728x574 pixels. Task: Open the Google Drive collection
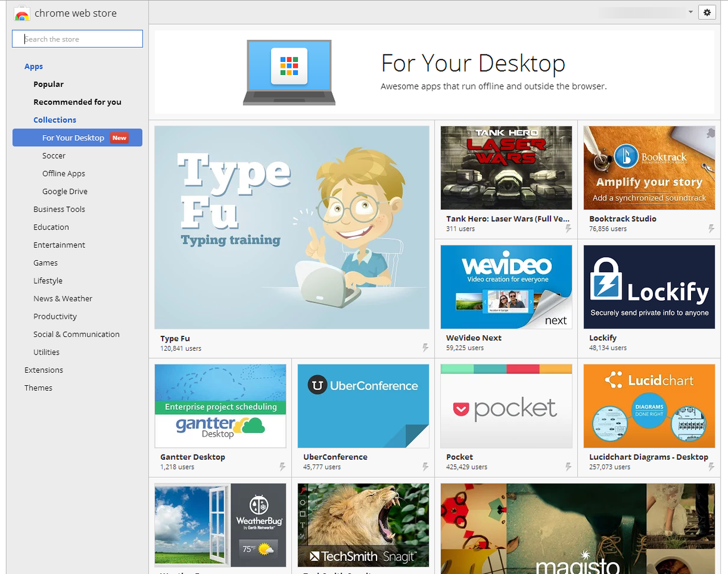65,192
